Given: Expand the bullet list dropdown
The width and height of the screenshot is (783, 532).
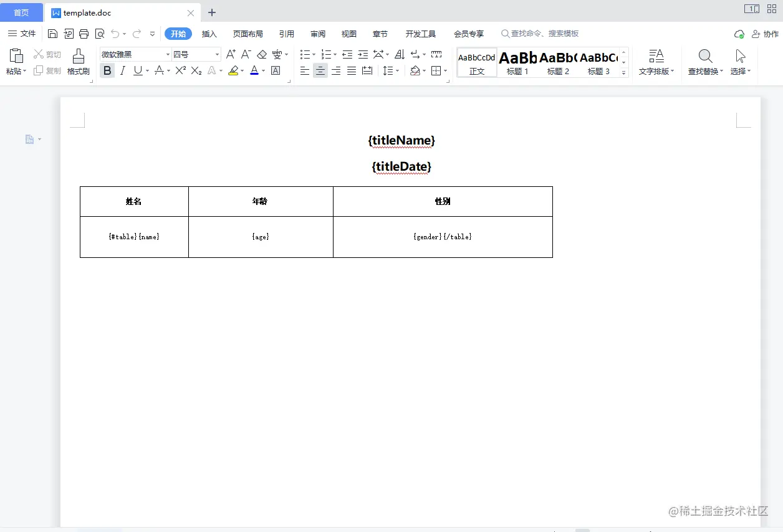Looking at the screenshot, I should click(314, 55).
